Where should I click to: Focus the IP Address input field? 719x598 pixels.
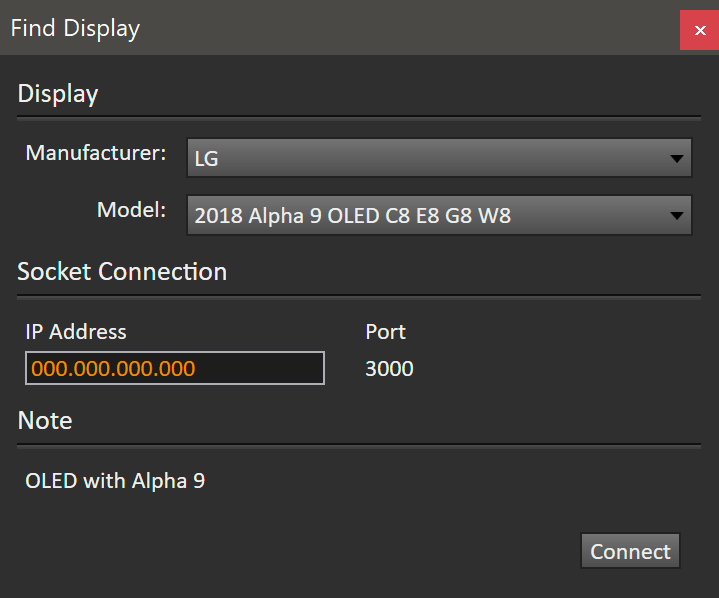(x=175, y=368)
